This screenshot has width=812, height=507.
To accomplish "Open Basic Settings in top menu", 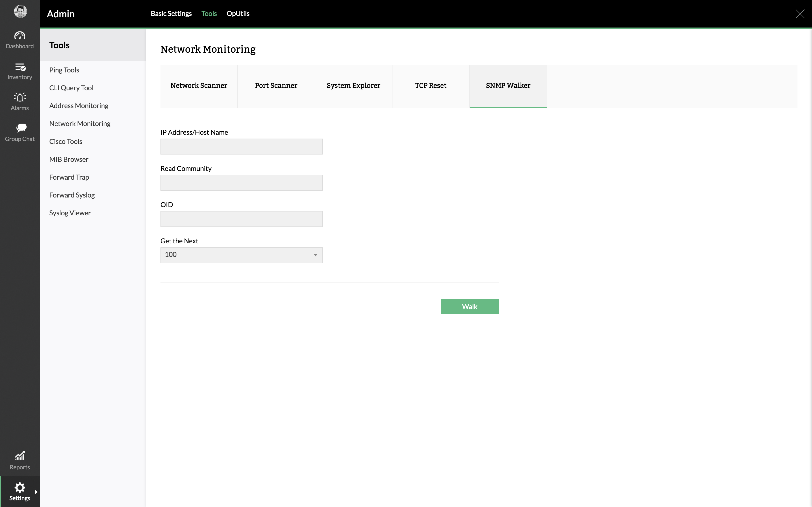I will (171, 14).
